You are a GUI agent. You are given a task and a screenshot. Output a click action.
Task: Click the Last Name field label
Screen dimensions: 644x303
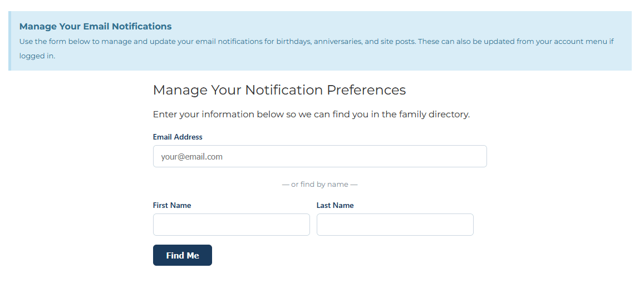click(x=335, y=205)
